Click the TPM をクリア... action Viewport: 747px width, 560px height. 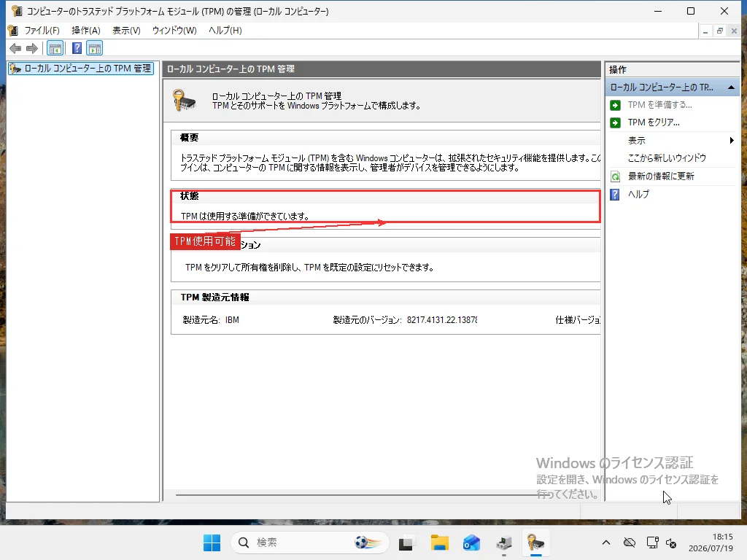coord(654,122)
